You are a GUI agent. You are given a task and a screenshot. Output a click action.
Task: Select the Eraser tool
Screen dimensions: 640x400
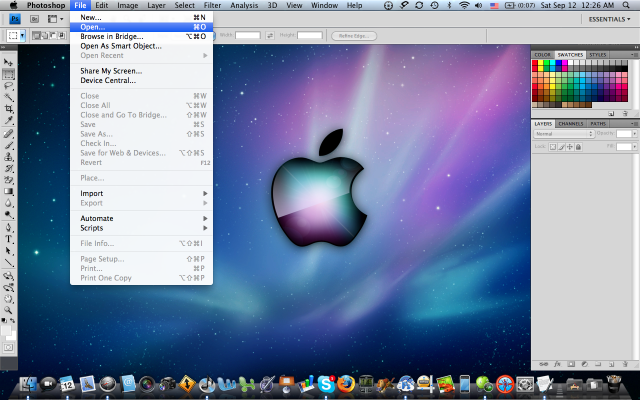point(8,180)
